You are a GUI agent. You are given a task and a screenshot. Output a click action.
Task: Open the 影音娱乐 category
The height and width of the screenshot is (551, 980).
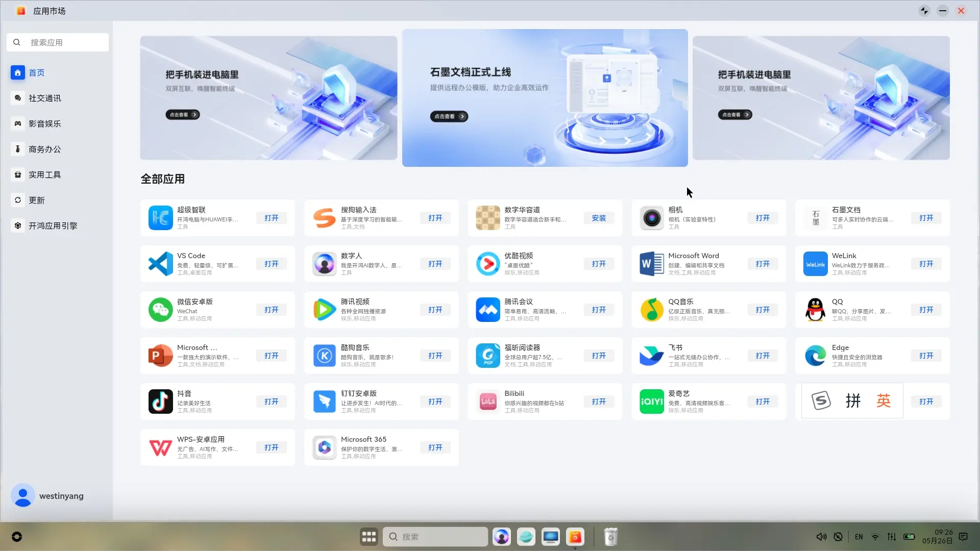click(58, 123)
